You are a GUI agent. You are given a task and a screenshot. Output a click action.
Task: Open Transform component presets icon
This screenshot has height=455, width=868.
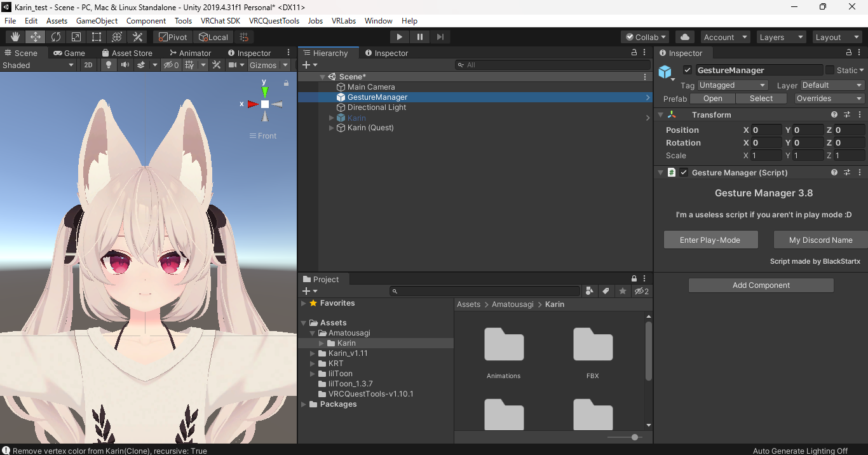(847, 115)
